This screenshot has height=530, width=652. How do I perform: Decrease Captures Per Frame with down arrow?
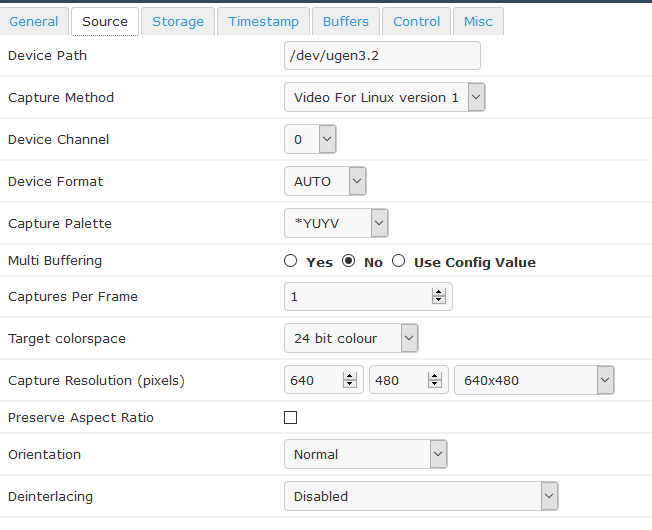[x=439, y=300]
